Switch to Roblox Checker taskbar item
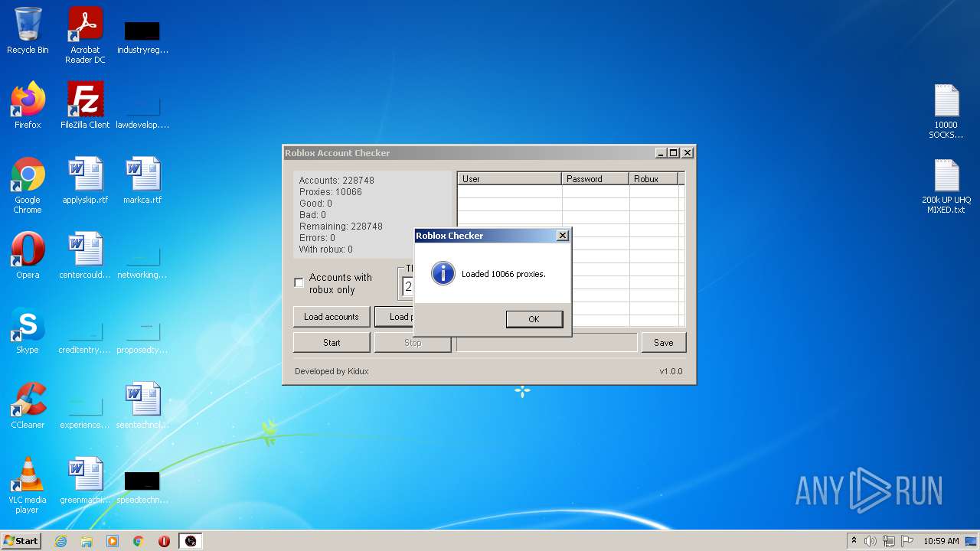Image resolution: width=980 pixels, height=551 pixels. [191, 541]
